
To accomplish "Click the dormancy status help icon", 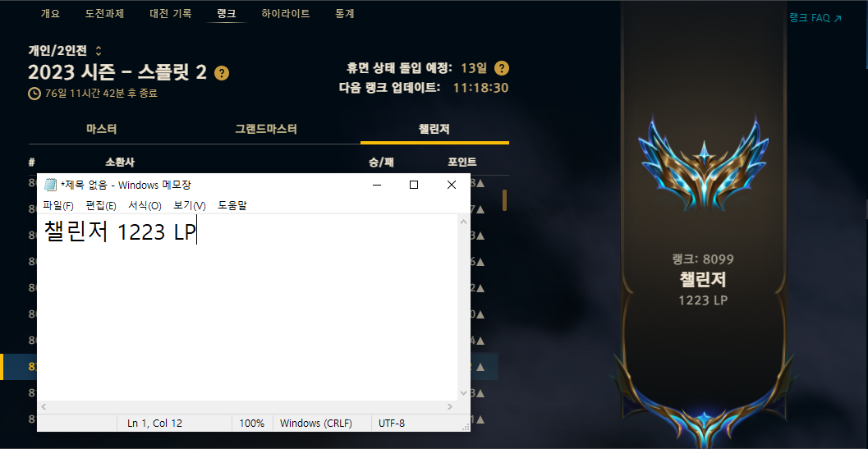I will click(x=502, y=69).
